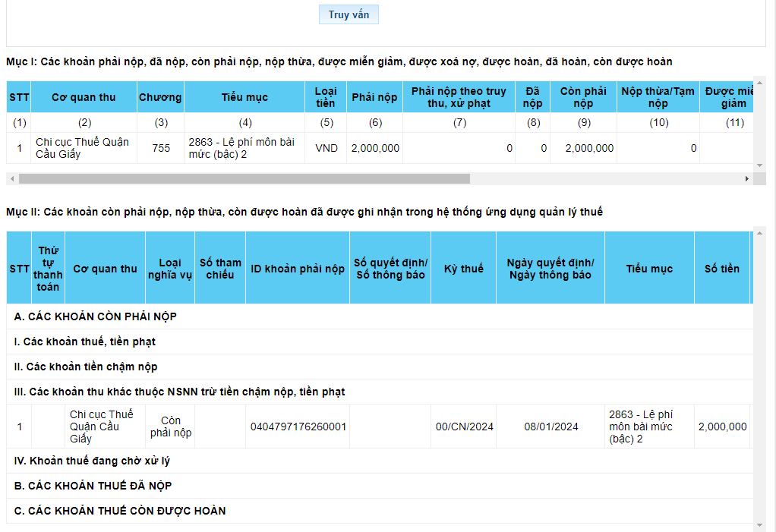Click down arrow of Mục I vertical scrollbar
The height and width of the screenshot is (532, 776).
click(759, 165)
